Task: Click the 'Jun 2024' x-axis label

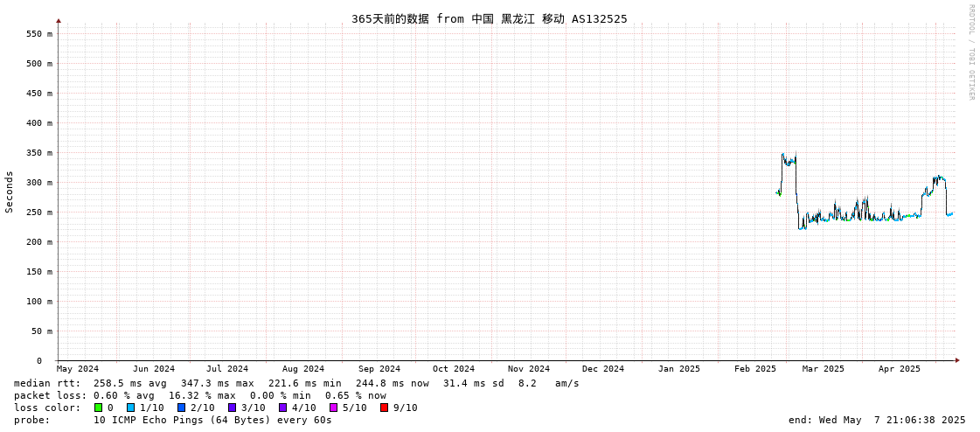Action: 154,369
